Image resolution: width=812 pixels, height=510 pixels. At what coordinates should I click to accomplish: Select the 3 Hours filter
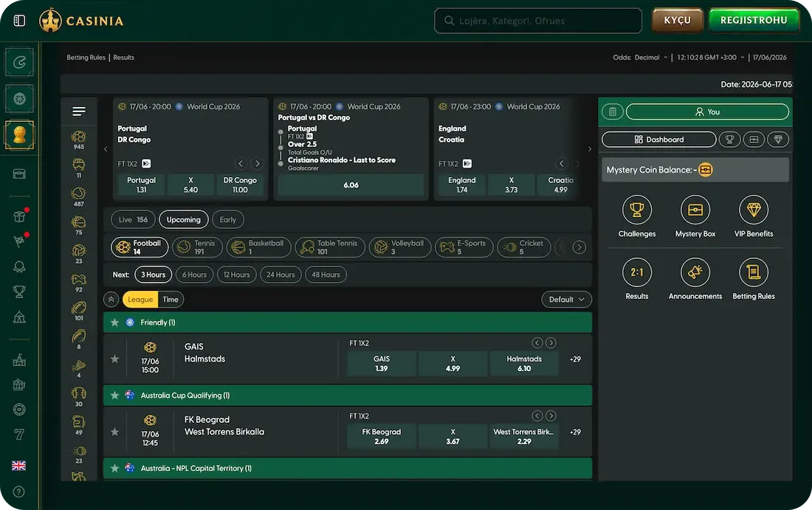click(154, 275)
